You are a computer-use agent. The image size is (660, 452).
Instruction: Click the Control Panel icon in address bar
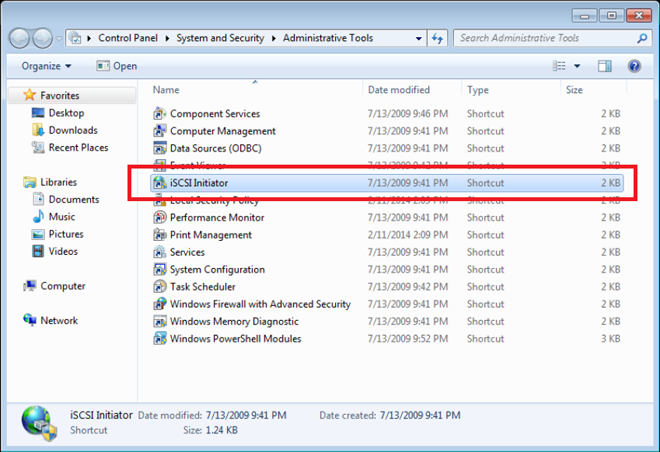click(75, 38)
